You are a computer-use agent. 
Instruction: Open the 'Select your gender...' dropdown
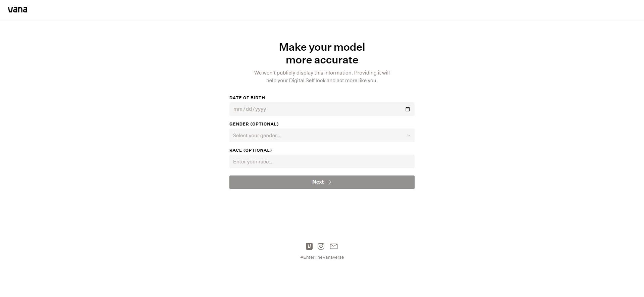pos(322,135)
